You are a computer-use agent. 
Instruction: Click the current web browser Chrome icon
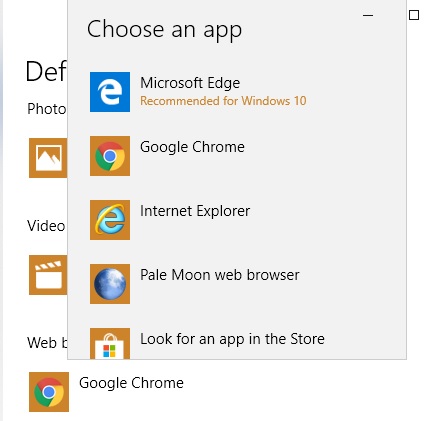point(49,392)
